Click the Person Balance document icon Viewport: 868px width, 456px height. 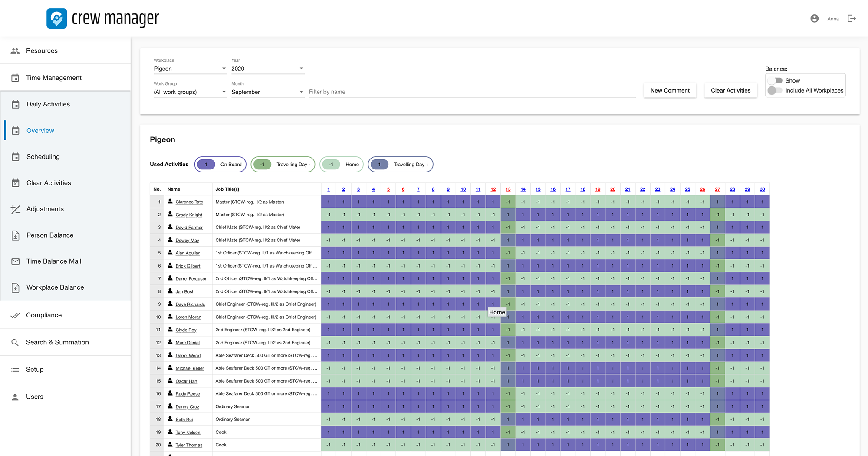pos(16,235)
